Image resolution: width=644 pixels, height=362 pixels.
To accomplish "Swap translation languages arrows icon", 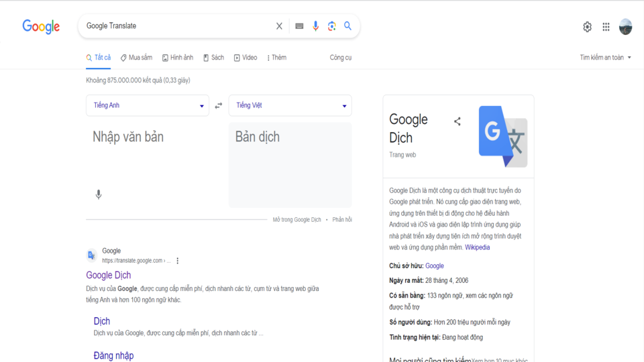I will pos(219,105).
